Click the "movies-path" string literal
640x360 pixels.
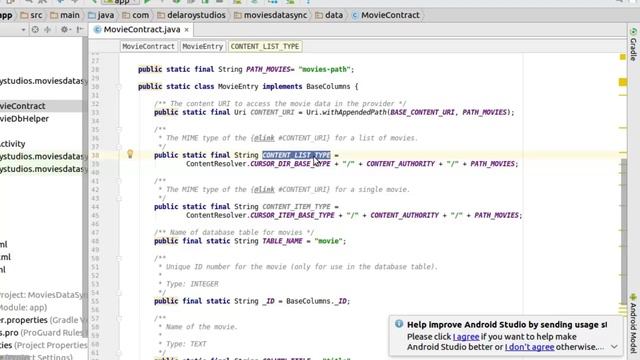point(324,69)
